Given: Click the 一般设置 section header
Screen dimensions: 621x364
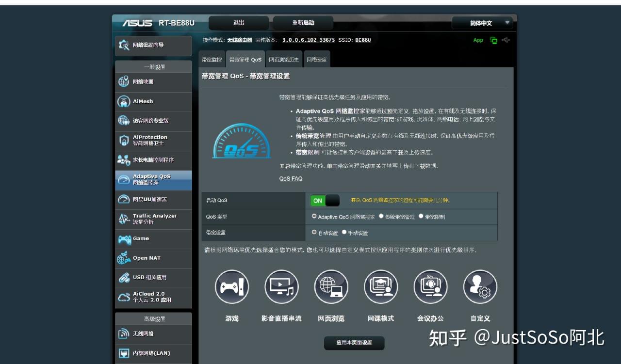Looking at the screenshot, I should pyautogui.click(x=154, y=67).
